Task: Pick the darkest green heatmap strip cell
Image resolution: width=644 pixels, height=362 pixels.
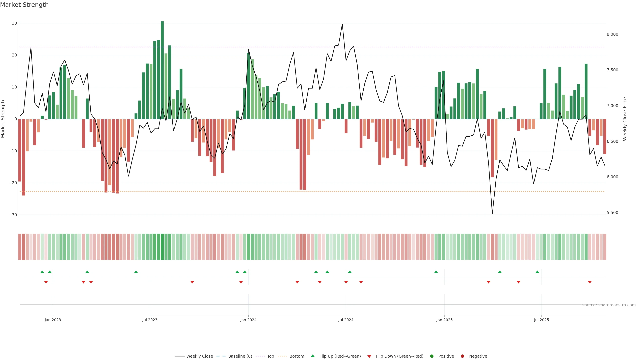Action: pyautogui.click(x=162, y=247)
